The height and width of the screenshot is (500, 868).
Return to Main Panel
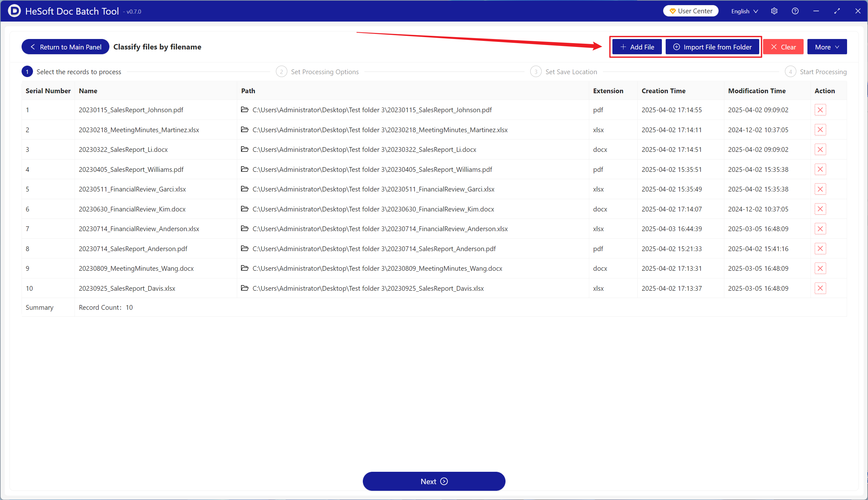click(65, 47)
